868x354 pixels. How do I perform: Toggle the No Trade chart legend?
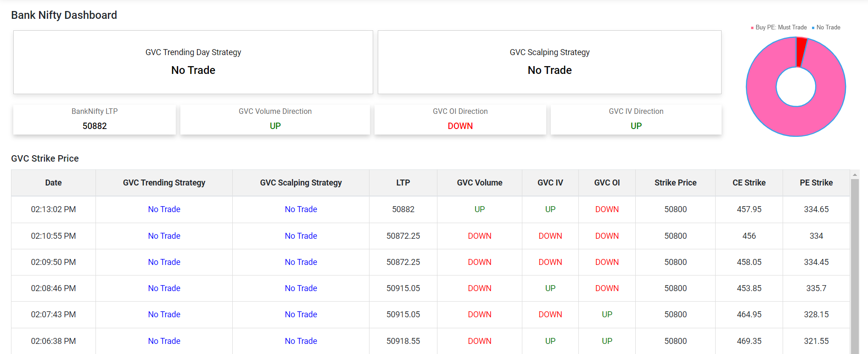click(x=826, y=28)
